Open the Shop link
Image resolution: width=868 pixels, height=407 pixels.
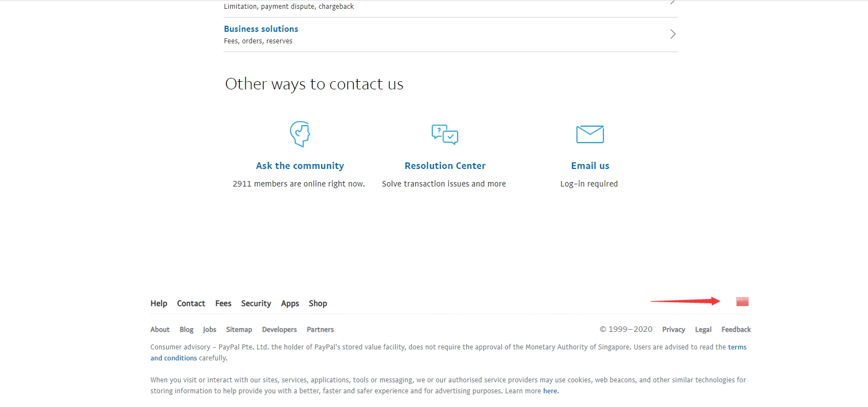point(317,303)
